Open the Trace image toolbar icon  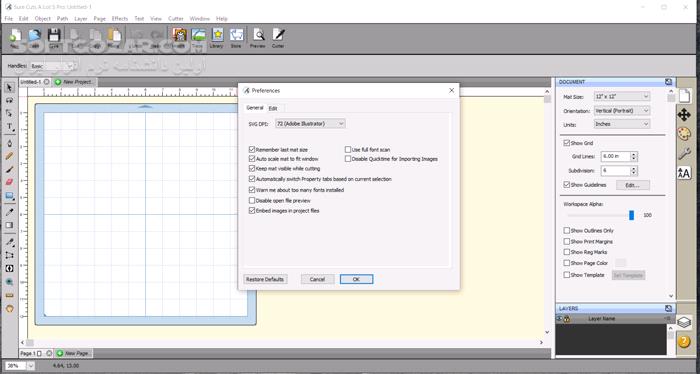click(x=198, y=37)
